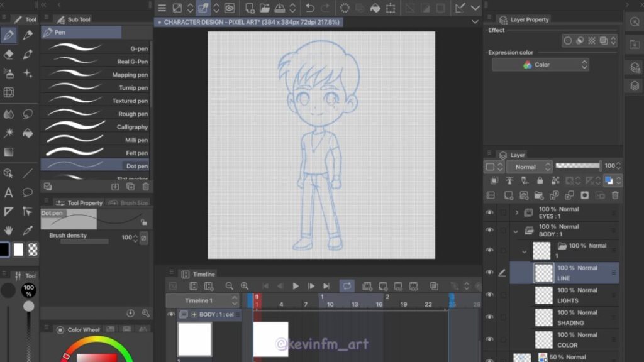Adjust the Brush density slider
This screenshot has width=644, height=362.
(x=84, y=241)
